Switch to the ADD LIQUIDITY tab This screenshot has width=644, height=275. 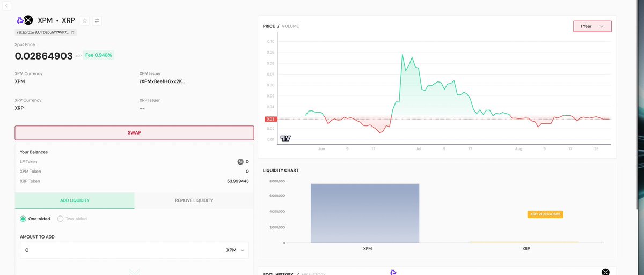[x=75, y=200]
